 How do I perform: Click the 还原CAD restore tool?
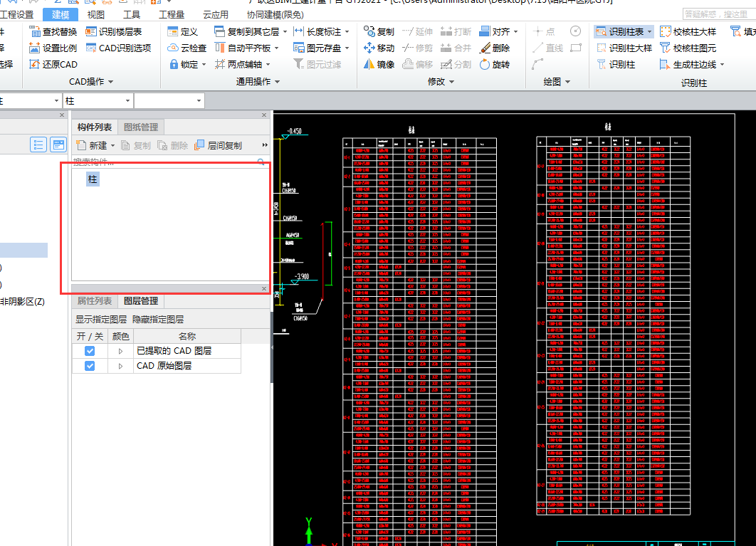pos(53,64)
